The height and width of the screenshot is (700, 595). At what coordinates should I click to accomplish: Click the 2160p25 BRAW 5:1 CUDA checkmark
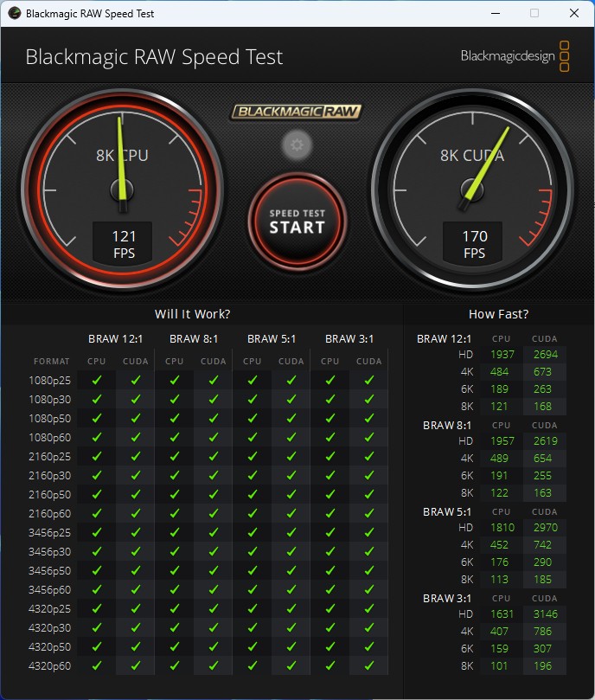tap(291, 456)
